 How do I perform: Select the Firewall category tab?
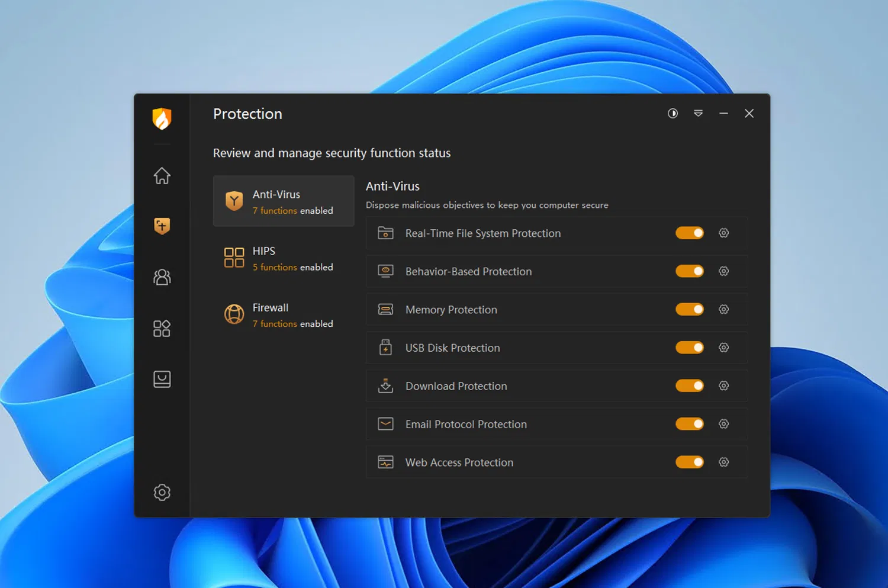click(x=284, y=314)
